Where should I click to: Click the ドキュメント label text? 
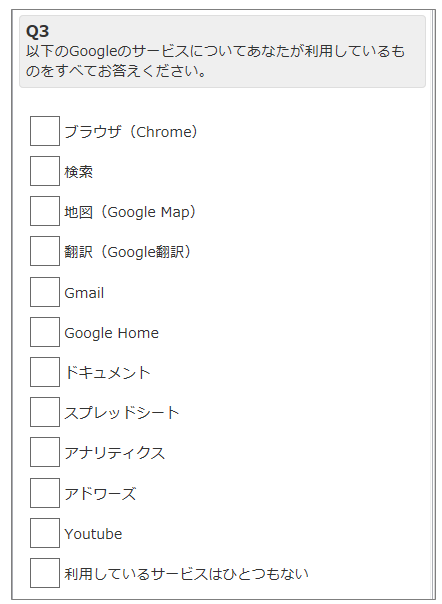[x=108, y=373]
